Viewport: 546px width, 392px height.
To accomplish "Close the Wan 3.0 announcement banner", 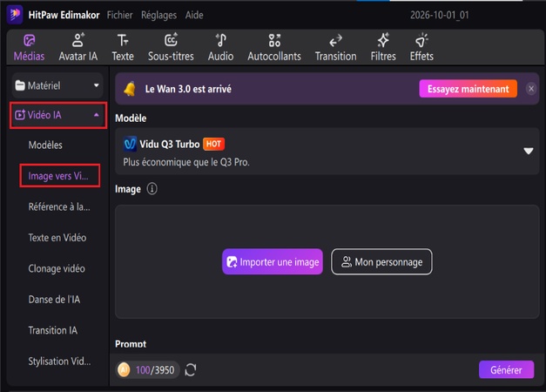I will [x=531, y=89].
